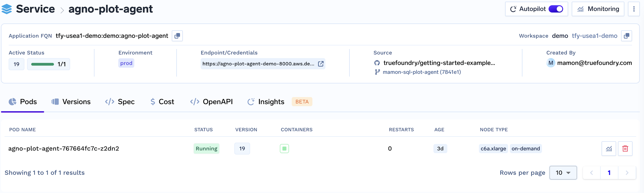Open the truefoundry/getting-started-example repo link
Viewport: 644px width, 193px height.
click(x=439, y=63)
